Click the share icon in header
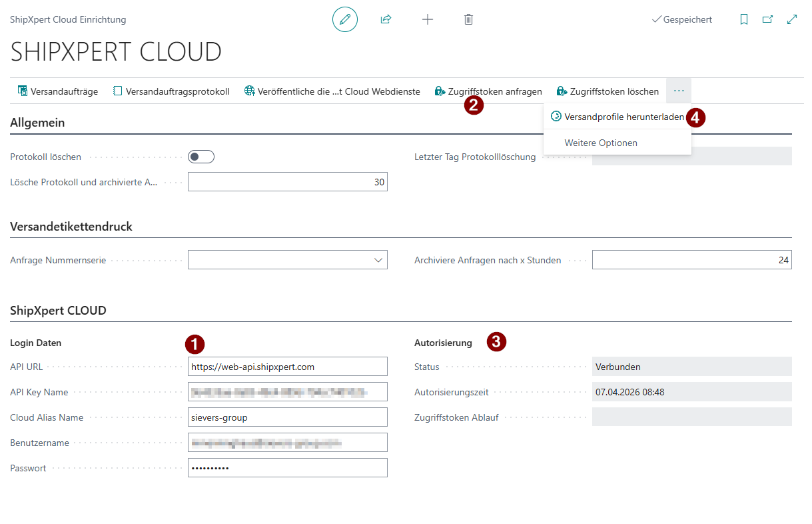The image size is (812, 524). pos(386,19)
